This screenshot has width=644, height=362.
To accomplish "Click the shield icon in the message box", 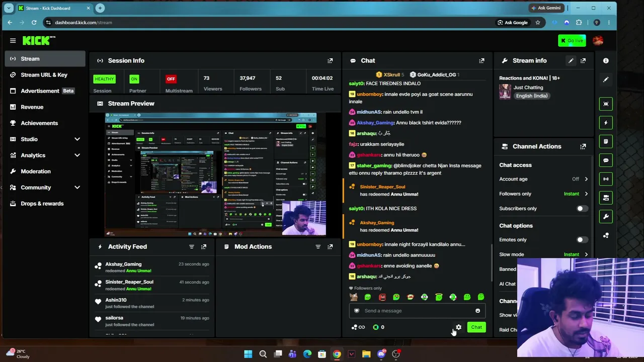I will click(357, 311).
